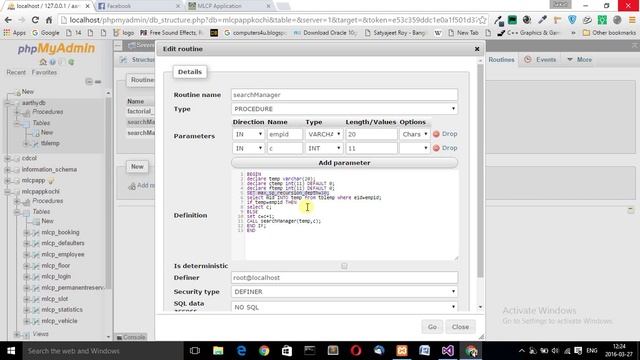Open the Console panel at bottom
This screenshot has height=360, width=640.
click(x=131, y=337)
